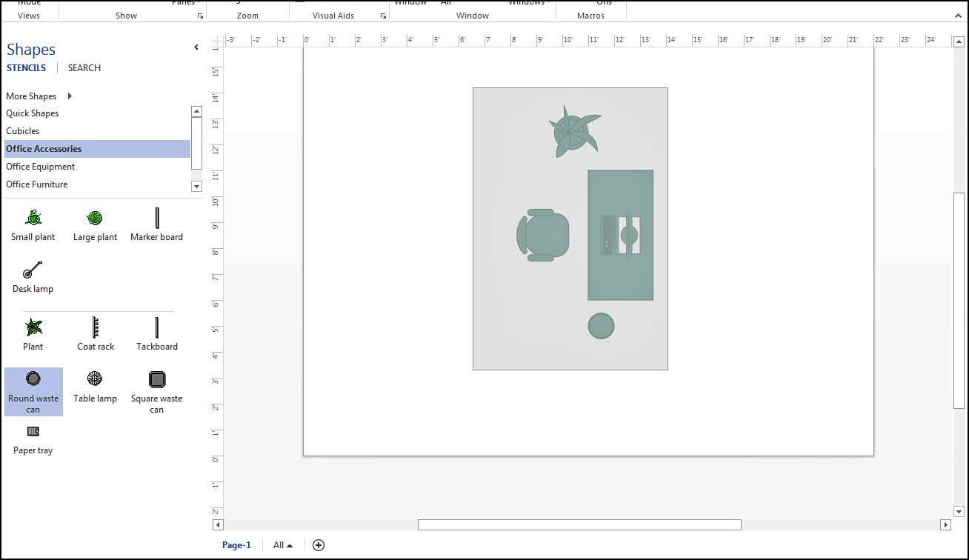Open the Cubicles stencil
The height and width of the screenshot is (560, 969).
[x=97, y=131]
